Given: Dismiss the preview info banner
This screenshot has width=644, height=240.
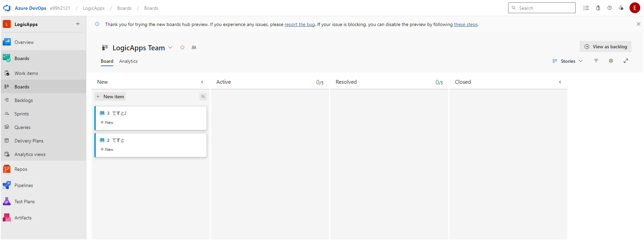Looking at the screenshot, I should click(638, 24).
